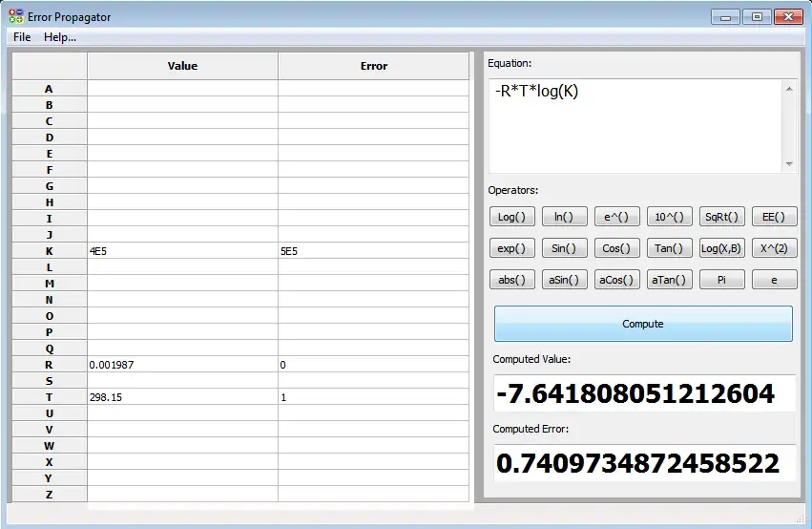Insert the ln() operator
This screenshot has height=529, width=812.
click(x=564, y=217)
